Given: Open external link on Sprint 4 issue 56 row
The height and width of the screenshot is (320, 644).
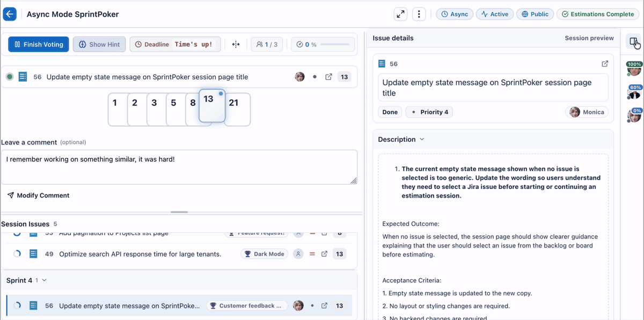Looking at the screenshot, I should (x=324, y=306).
